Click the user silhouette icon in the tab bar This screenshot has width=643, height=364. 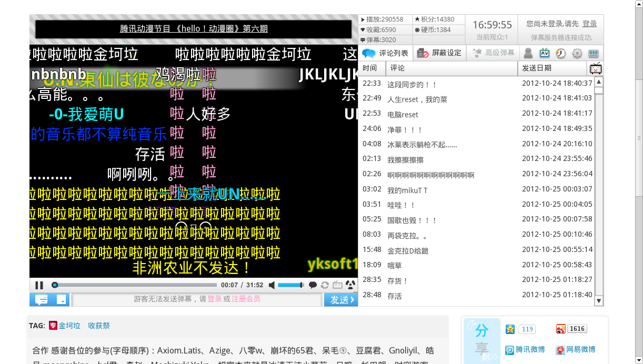pyautogui.click(x=528, y=53)
